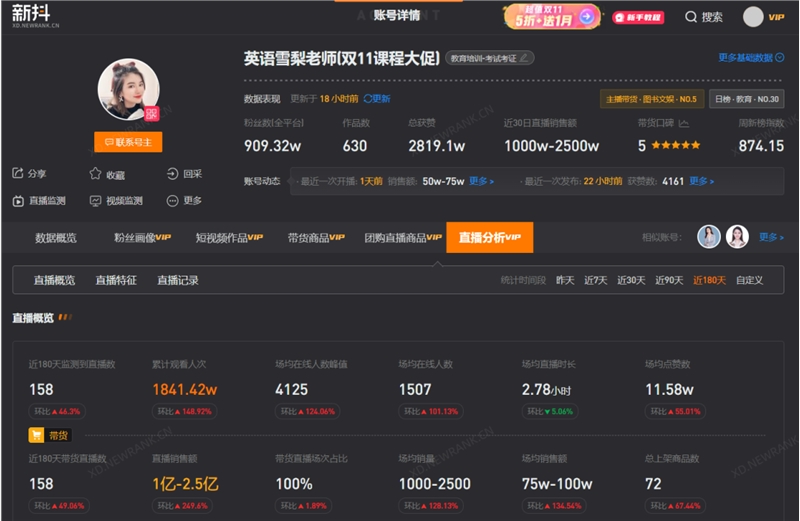Open the user avatar in header

pos(753,17)
